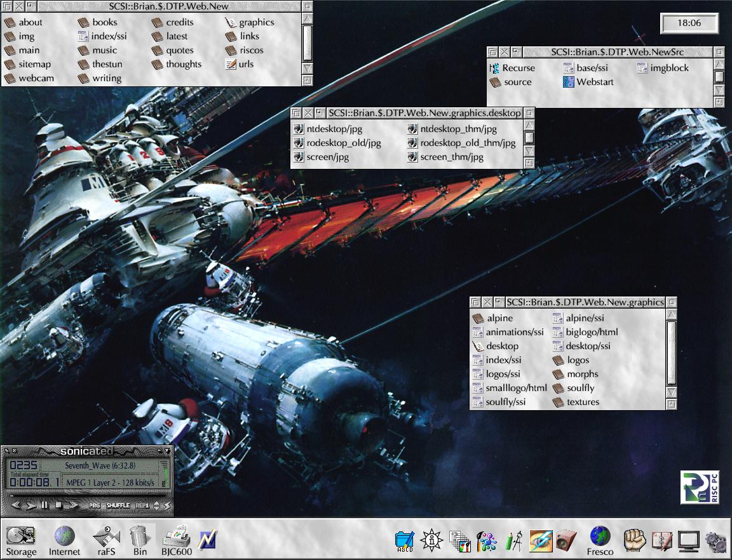Select ntdesktop/jpg in the graphics.desktop window
This screenshot has width=732, height=560.
(x=328, y=130)
